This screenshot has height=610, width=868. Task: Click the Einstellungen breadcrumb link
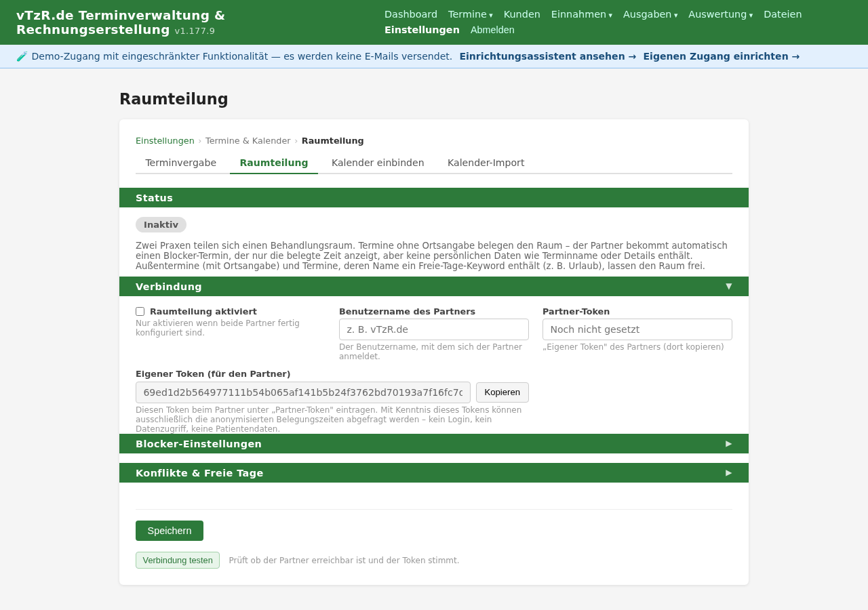(x=165, y=141)
